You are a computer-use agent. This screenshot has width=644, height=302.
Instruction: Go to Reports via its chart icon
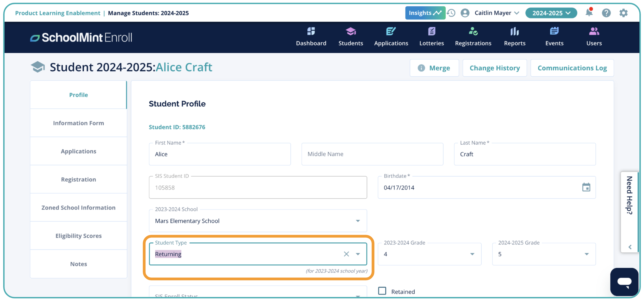pyautogui.click(x=514, y=31)
